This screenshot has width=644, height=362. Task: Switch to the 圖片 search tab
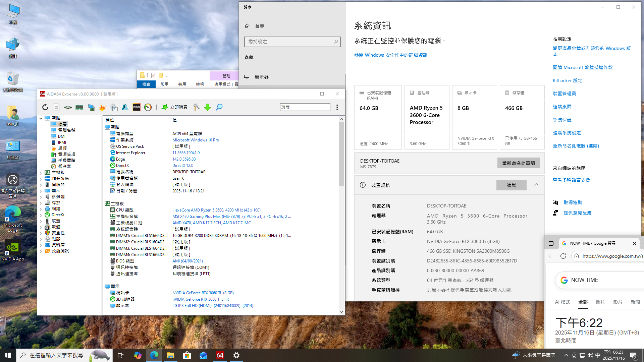pyautogui.click(x=600, y=302)
